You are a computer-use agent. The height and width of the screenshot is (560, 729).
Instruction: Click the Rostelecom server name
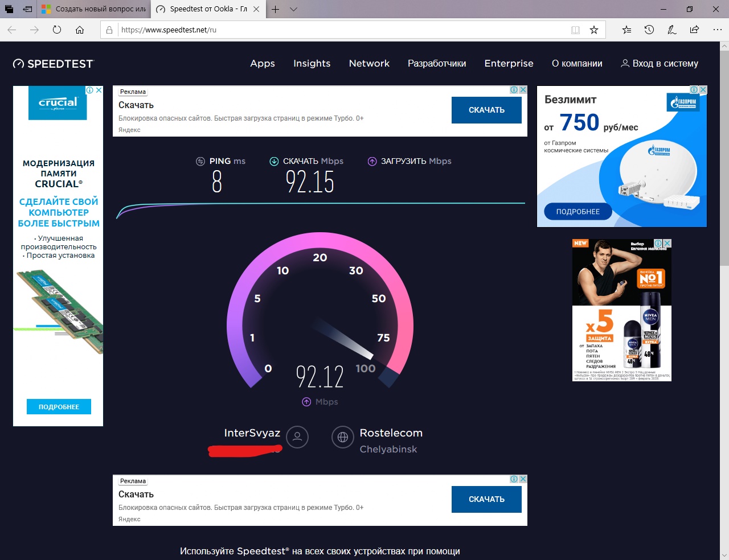[x=391, y=433]
